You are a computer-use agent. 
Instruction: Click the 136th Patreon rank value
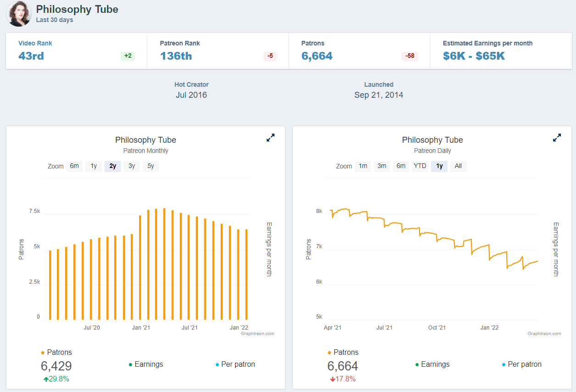[176, 56]
